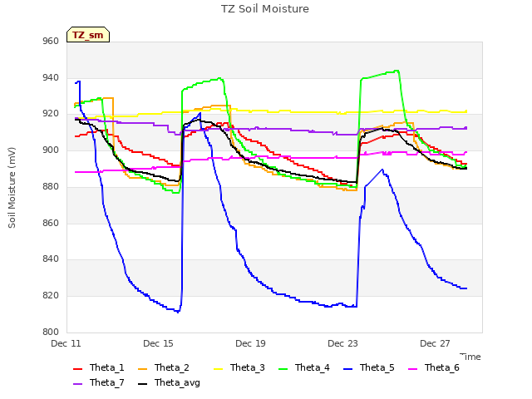Click the TZ_sm tab label
The width and height of the screenshot is (532, 399).
coord(88,35)
